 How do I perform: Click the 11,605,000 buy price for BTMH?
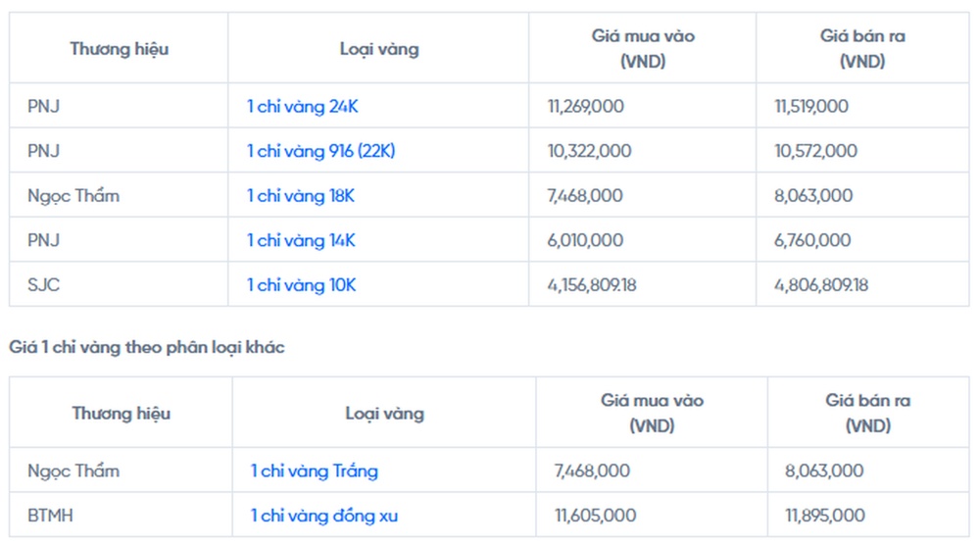point(596,516)
